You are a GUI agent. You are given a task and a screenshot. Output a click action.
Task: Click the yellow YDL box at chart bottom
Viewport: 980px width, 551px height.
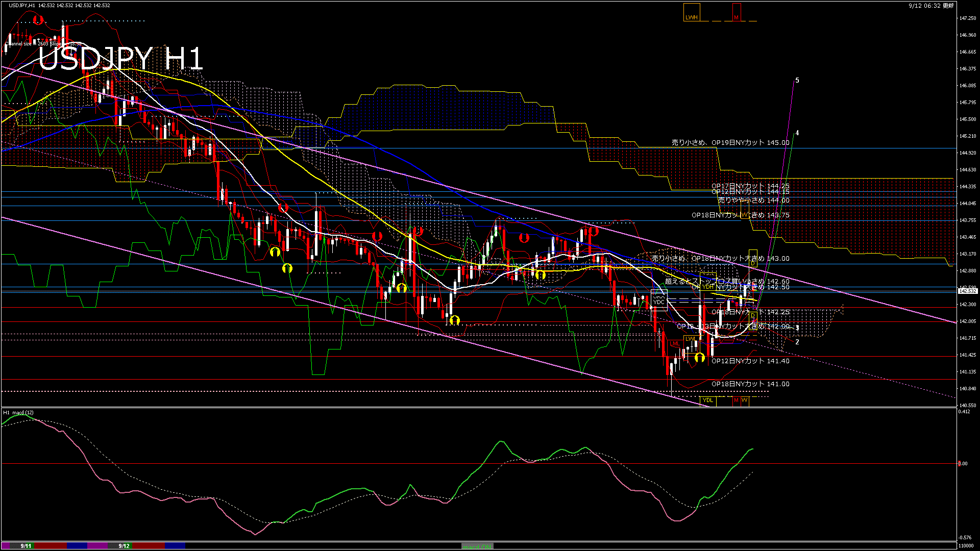pyautogui.click(x=708, y=400)
